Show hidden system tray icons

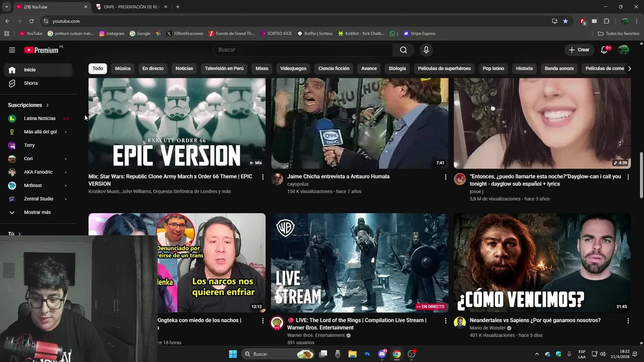click(x=537, y=354)
